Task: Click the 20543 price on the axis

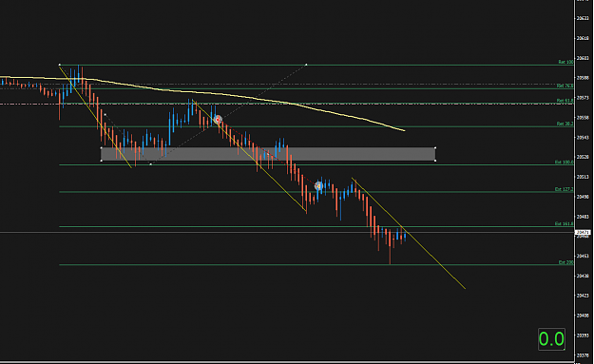Action: click(x=583, y=138)
